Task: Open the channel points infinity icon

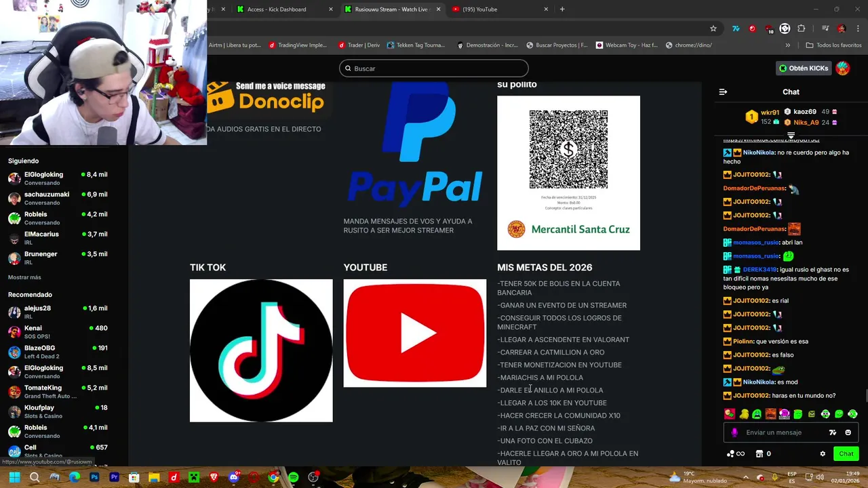Action: [736, 454]
